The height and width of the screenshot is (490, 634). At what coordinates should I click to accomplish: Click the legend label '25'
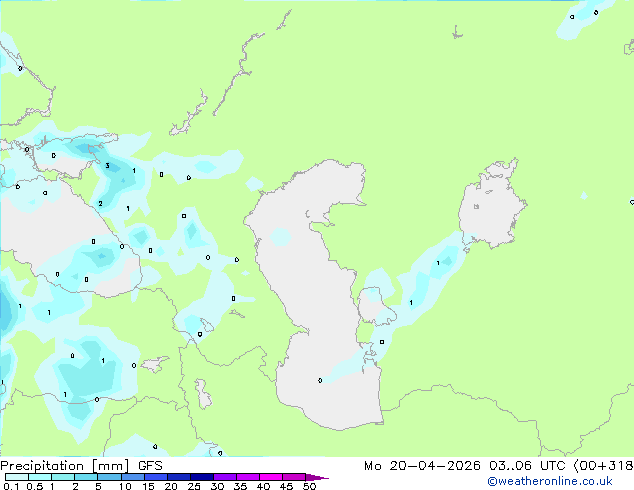click(194, 486)
